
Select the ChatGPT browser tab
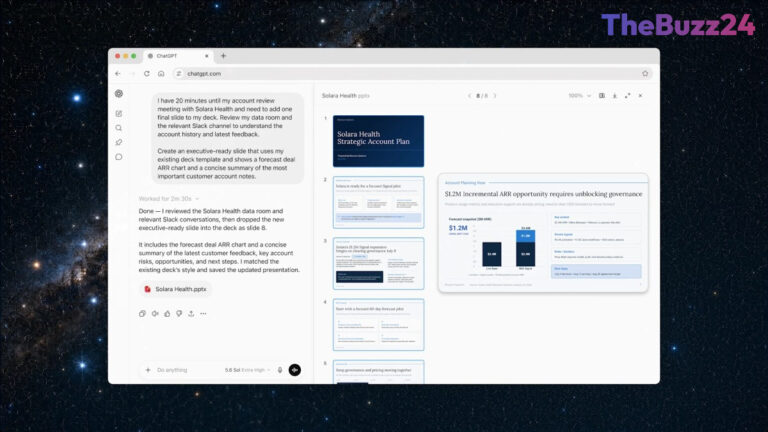click(x=178, y=56)
